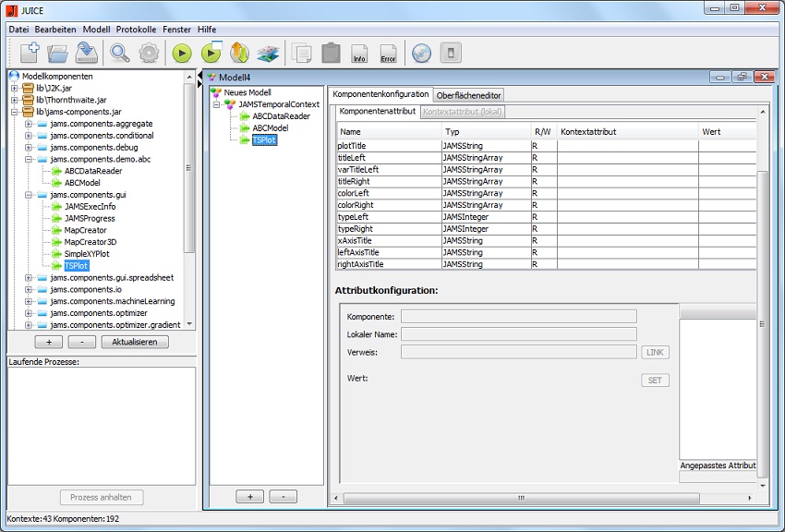Collapse the jams.components.gui package node
Image resolution: width=785 pixels, height=532 pixels.
pos(30,195)
